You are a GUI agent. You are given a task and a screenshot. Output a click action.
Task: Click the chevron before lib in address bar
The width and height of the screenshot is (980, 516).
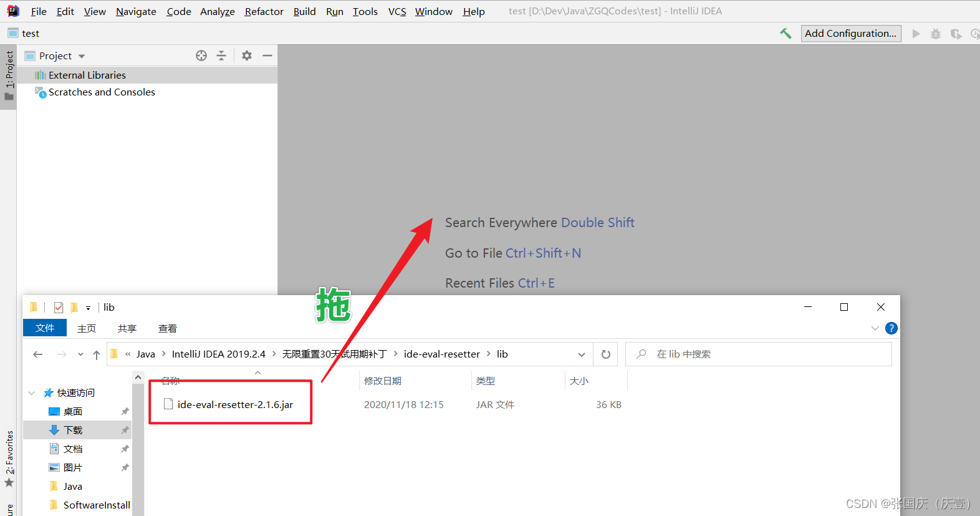(x=489, y=354)
